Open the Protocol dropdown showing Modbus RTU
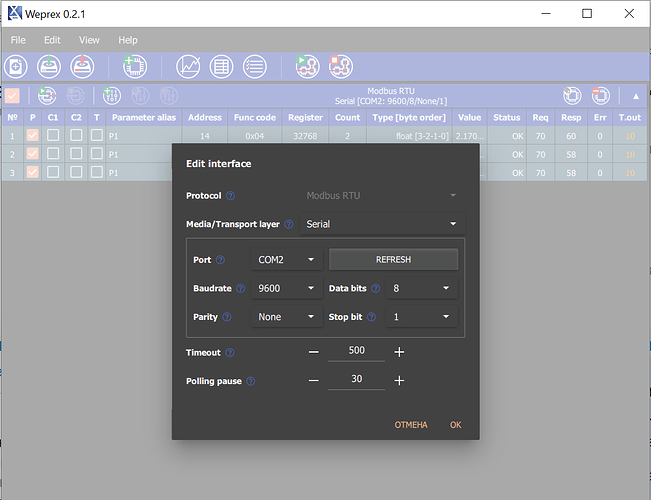Screen dimensions: 651x500 click(382, 196)
